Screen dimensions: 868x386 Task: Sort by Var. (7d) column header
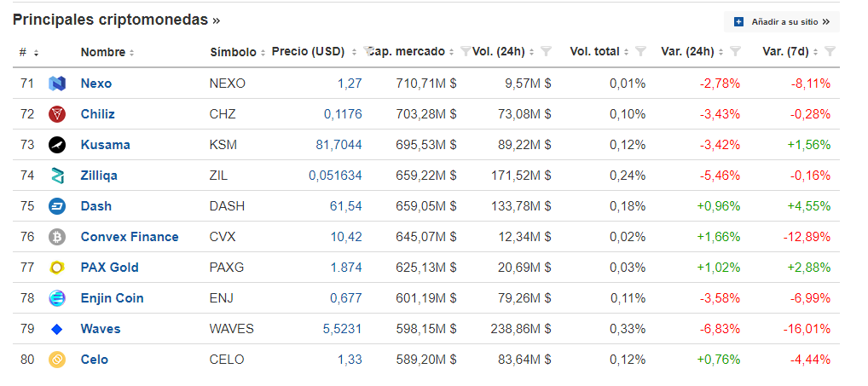(790, 52)
